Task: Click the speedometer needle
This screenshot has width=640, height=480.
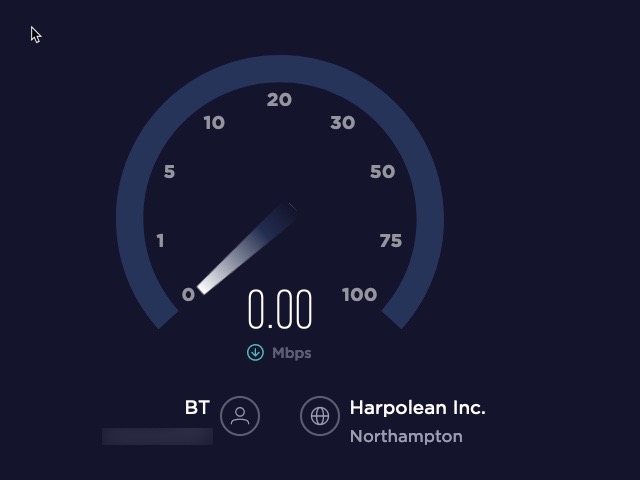Action: 247,249
